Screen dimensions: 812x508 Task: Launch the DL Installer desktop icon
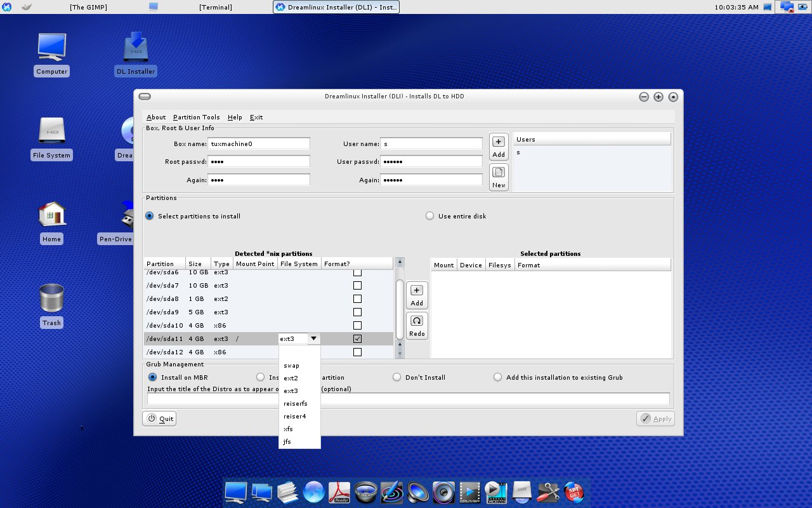coord(135,55)
